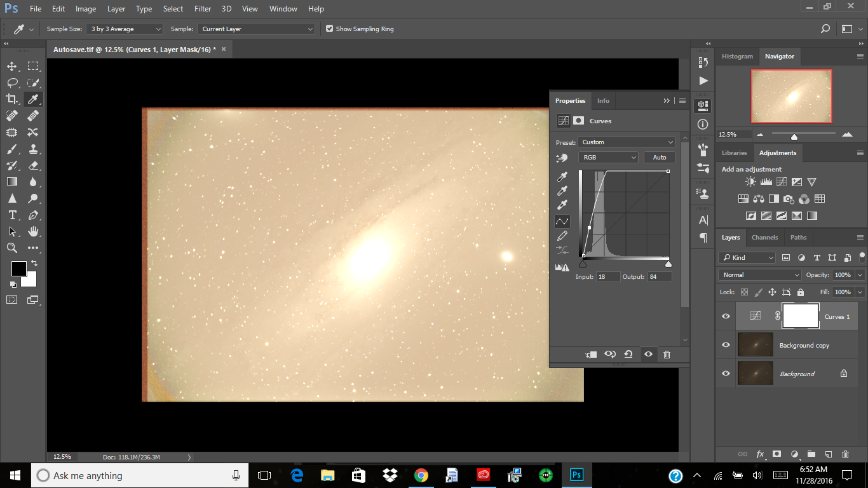Open the Filter menu
This screenshot has width=868, height=488.
(203, 9)
